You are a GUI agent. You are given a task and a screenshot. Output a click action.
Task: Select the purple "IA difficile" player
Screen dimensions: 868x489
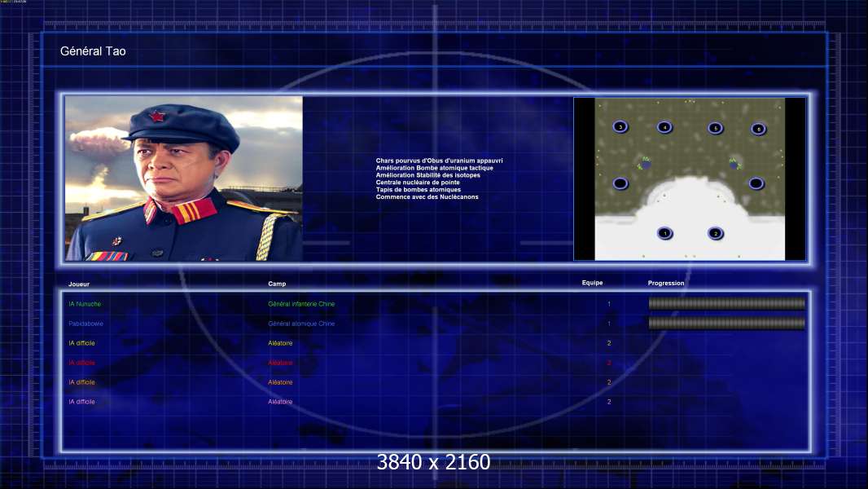click(81, 402)
